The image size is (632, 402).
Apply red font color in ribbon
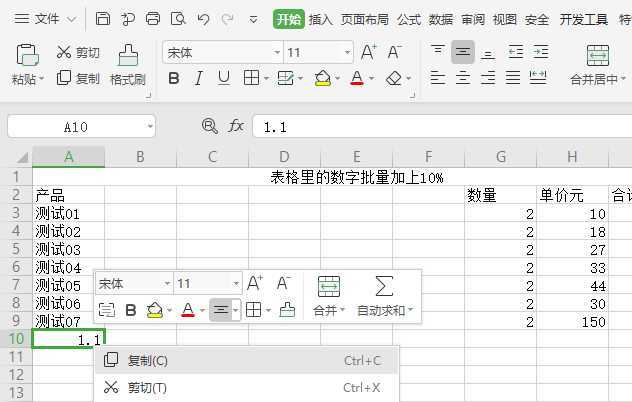click(x=357, y=78)
